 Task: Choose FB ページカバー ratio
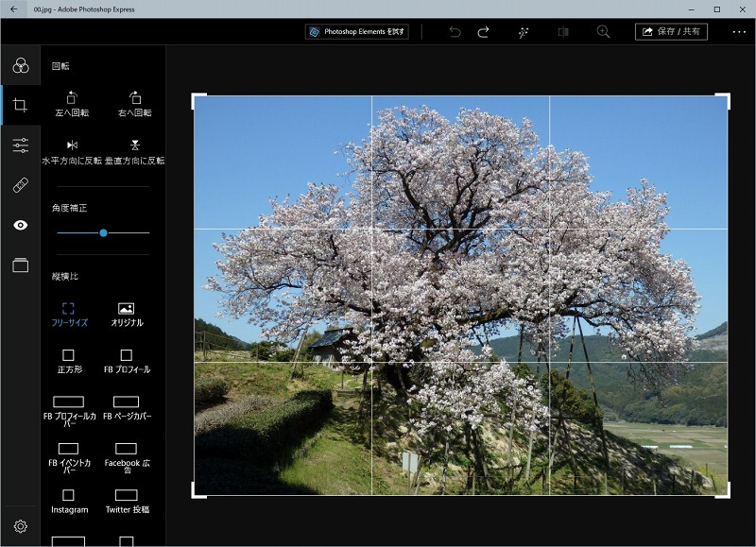point(127,408)
